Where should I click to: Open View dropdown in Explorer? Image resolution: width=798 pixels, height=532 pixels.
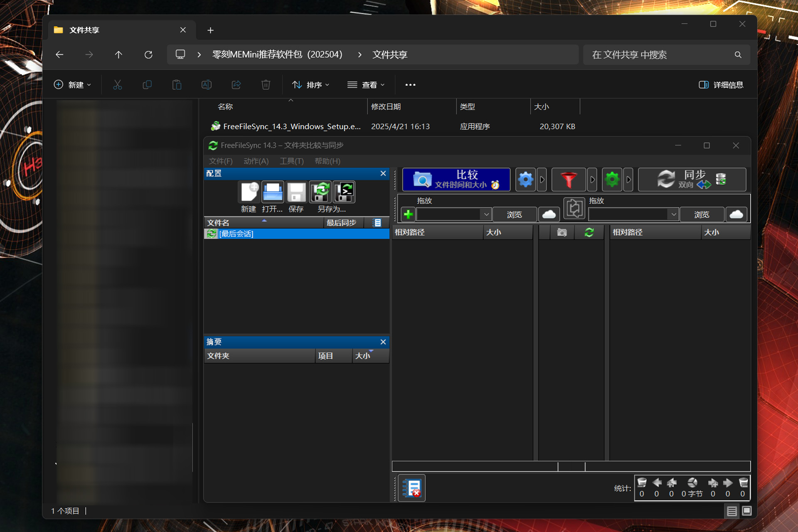(366, 85)
